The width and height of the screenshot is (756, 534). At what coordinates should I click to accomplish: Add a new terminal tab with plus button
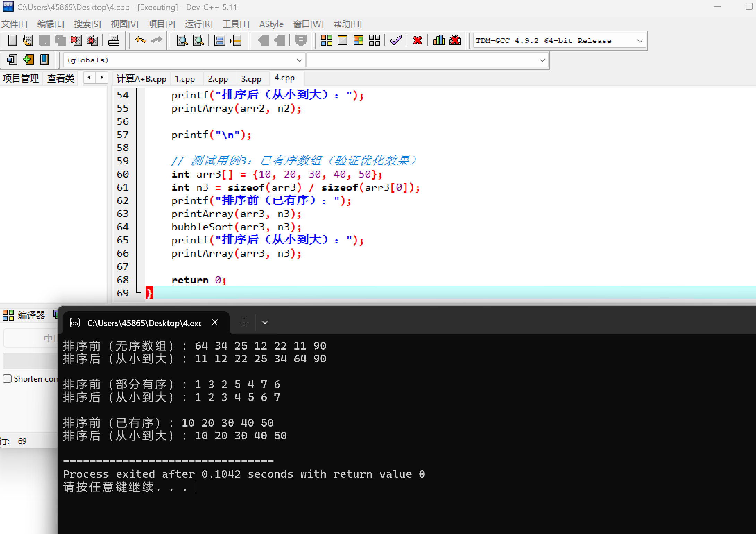[x=244, y=322]
